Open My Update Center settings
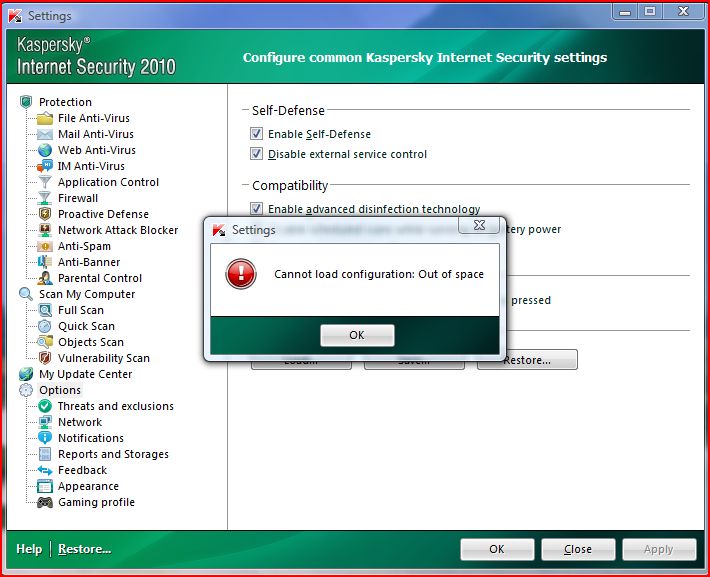This screenshot has height=577, width=710. 86,374
